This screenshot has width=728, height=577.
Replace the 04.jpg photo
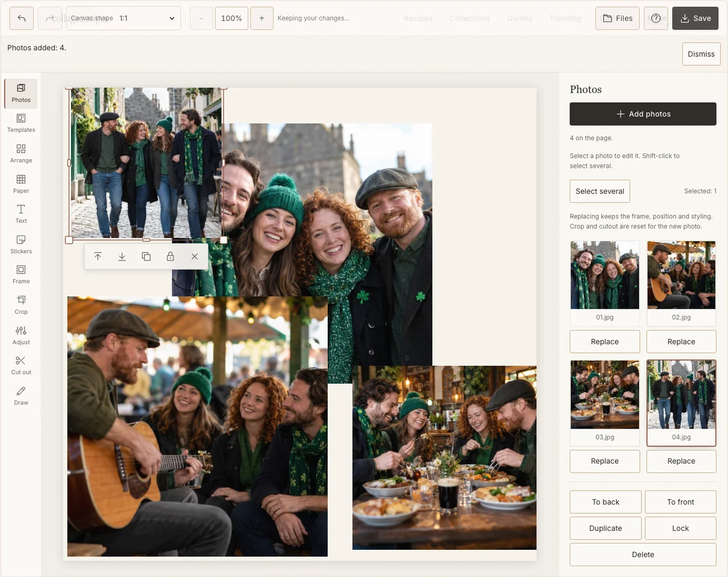(681, 461)
